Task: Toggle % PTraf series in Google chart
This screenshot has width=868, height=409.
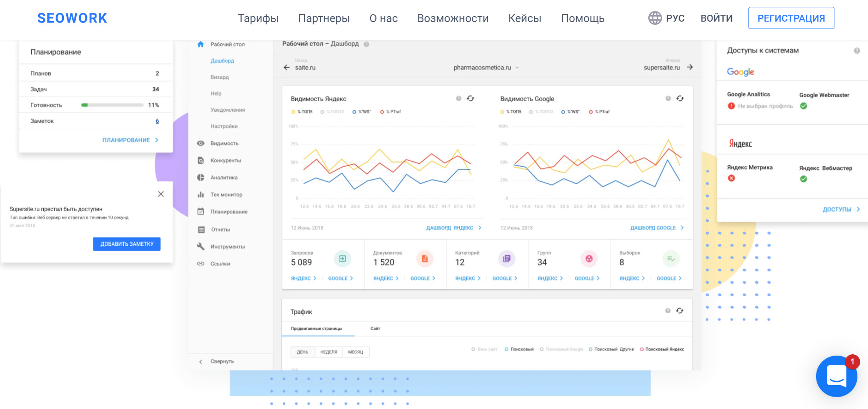Action: (599, 112)
